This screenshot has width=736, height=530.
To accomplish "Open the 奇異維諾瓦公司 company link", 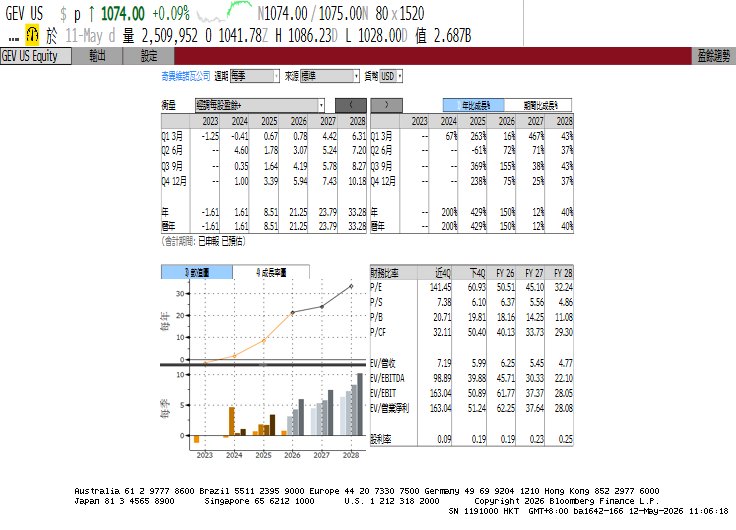I will tap(186, 76).
